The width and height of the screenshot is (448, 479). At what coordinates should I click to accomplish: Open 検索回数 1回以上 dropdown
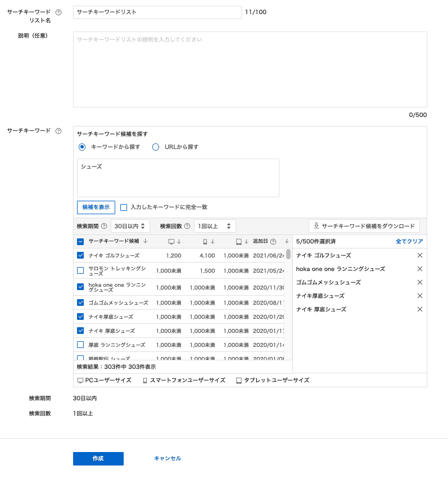(215, 226)
